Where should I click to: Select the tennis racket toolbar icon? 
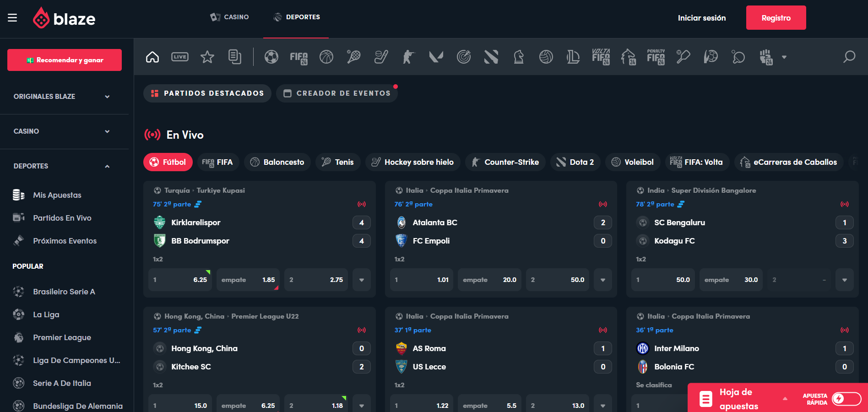[354, 57]
